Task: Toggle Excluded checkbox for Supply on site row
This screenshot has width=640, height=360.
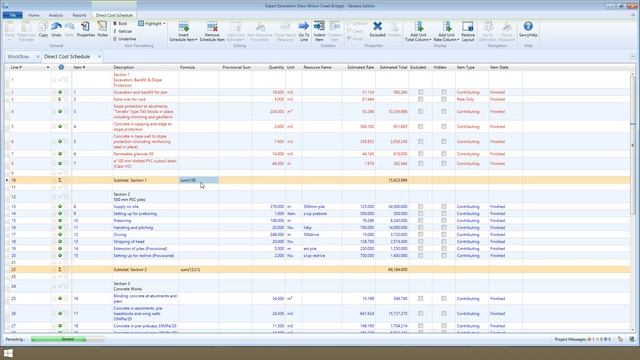Action: [420, 207]
